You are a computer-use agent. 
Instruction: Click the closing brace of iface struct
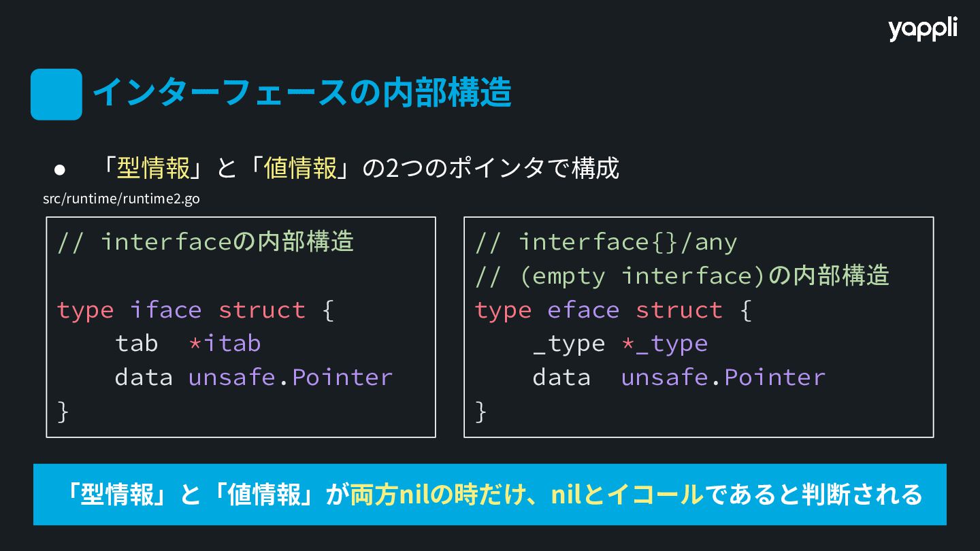tap(63, 412)
